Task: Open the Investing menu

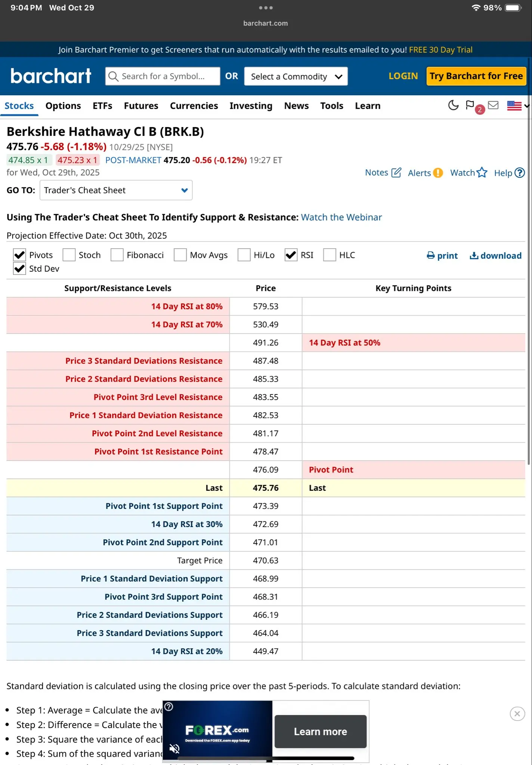Action: [251, 106]
